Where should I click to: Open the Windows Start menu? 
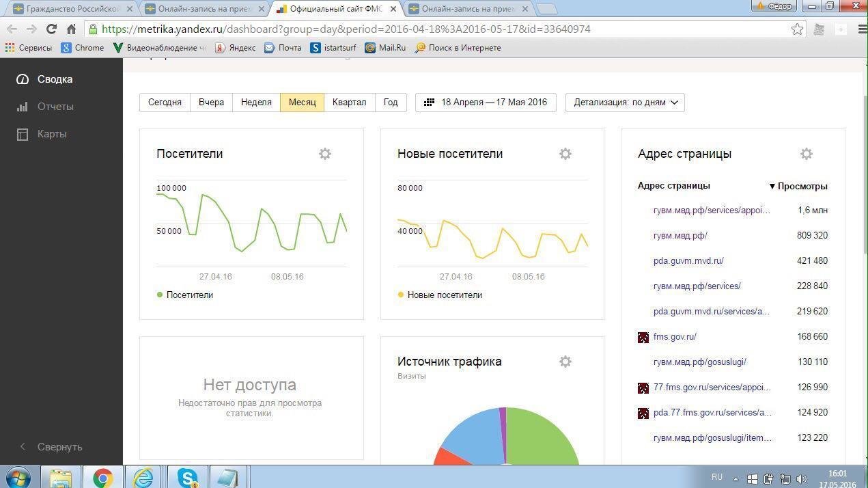(18, 478)
